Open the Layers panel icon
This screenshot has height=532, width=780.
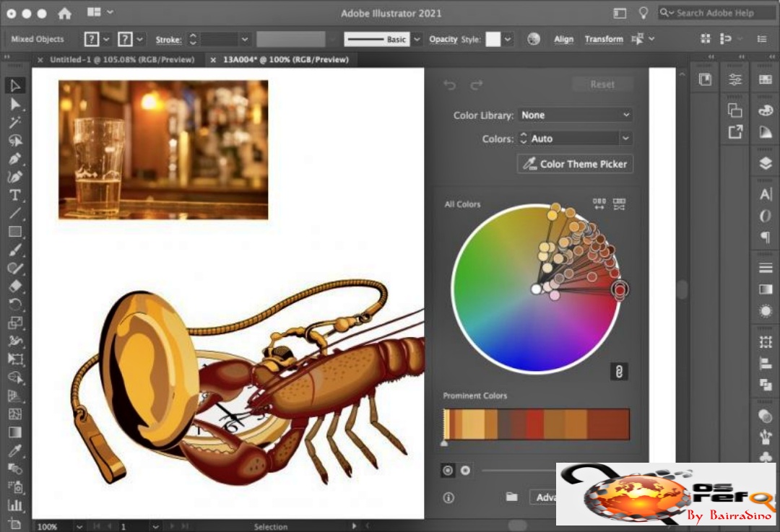766,163
